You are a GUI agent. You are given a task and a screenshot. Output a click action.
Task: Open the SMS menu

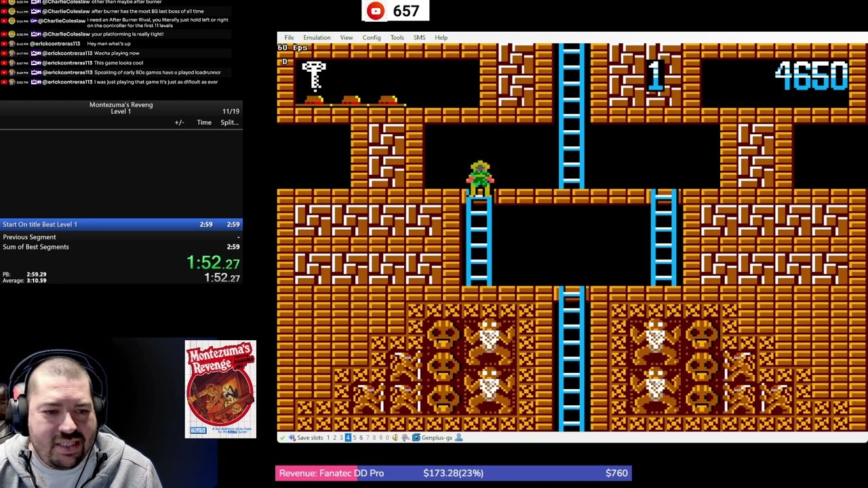(x=420, y=38)
